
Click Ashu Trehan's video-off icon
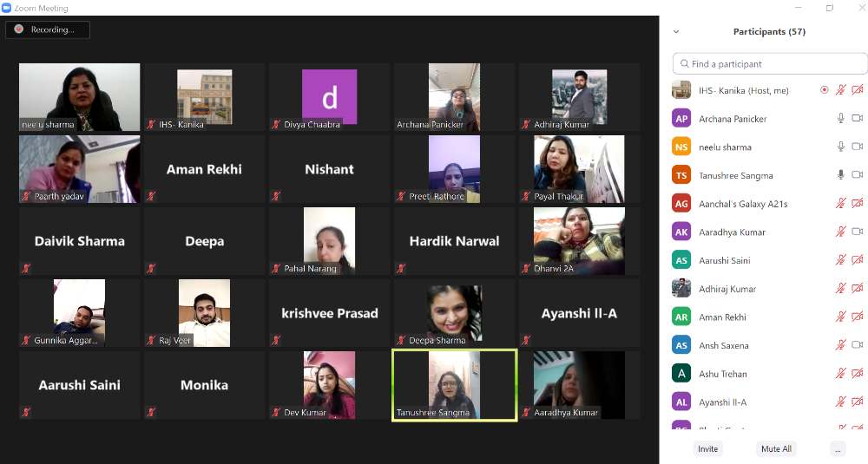coord(858,373)
